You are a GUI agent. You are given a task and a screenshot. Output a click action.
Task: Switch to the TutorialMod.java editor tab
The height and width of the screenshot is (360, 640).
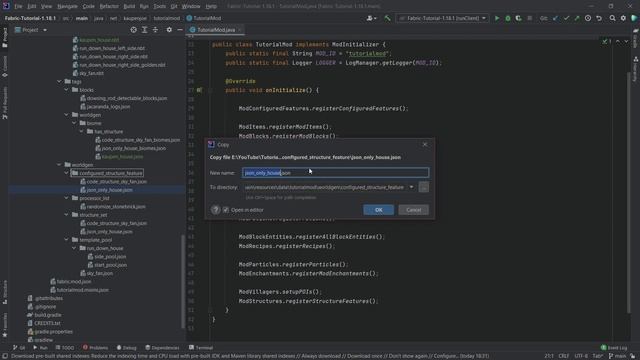[216, 30]
